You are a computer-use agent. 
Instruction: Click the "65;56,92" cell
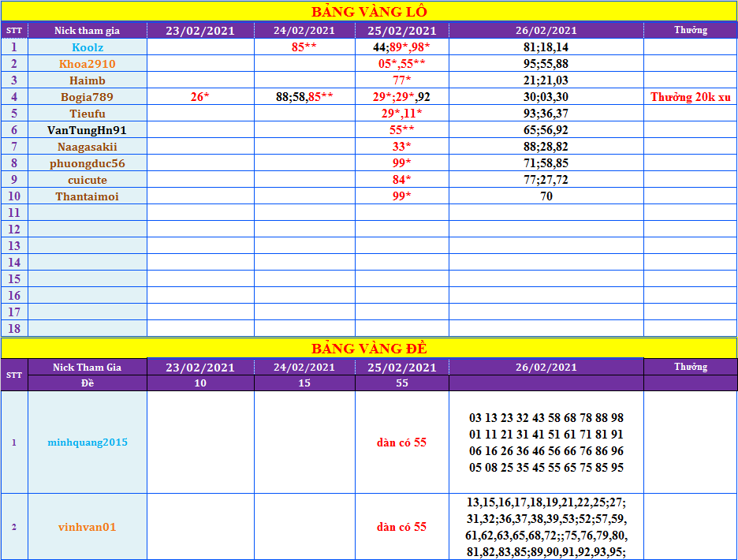[x=546, y=130]
